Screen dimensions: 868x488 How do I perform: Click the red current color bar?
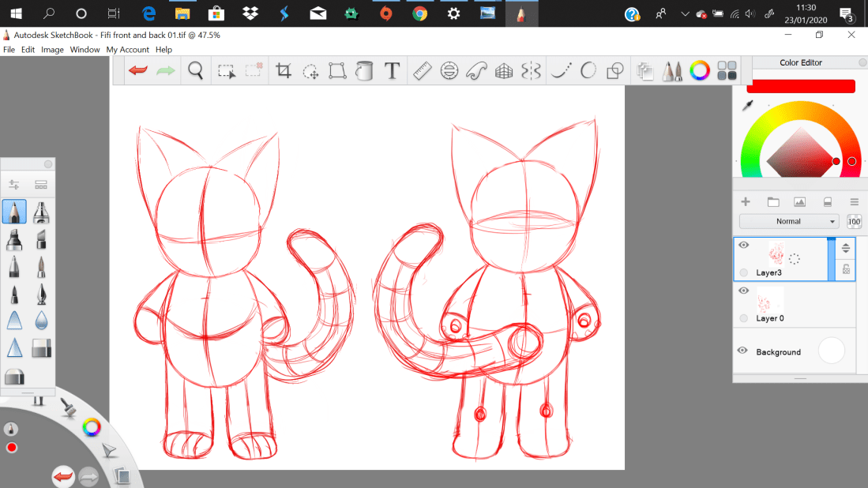point(801,86)
